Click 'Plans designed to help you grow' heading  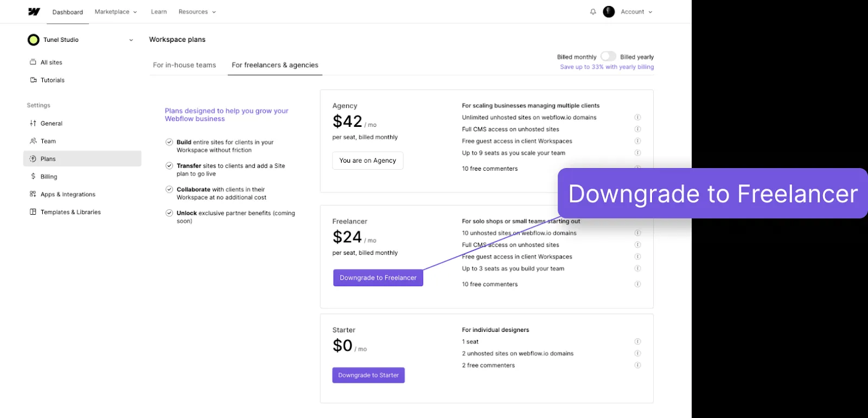click(x=227, y=114)
